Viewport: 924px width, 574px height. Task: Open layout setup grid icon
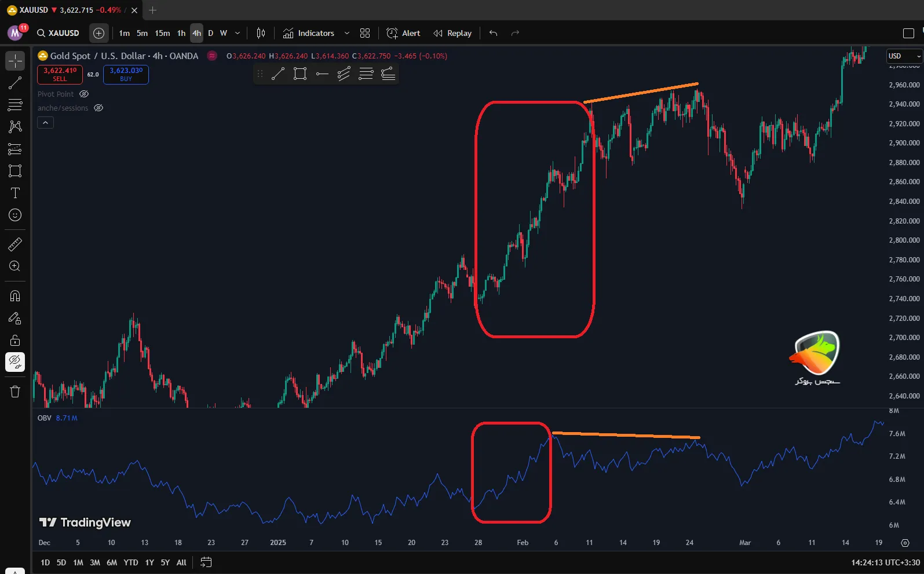click(x=364, y=33)
